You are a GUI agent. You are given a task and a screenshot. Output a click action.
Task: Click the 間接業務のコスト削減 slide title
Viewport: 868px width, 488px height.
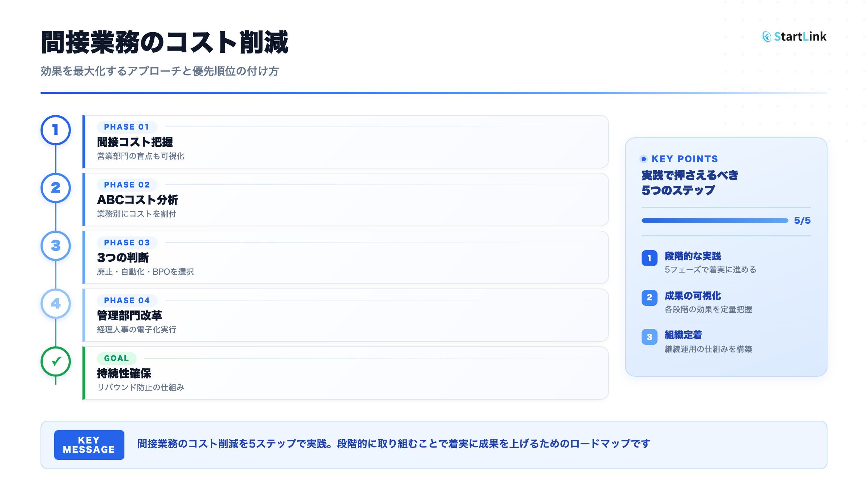165,43
